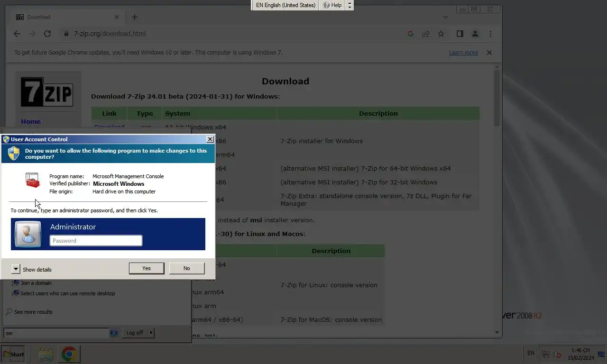The width and height of the screenshot is (607, 364).
Task: Click Chrome back arrow button
Action: pyautogui.click(x=17, y=34)
